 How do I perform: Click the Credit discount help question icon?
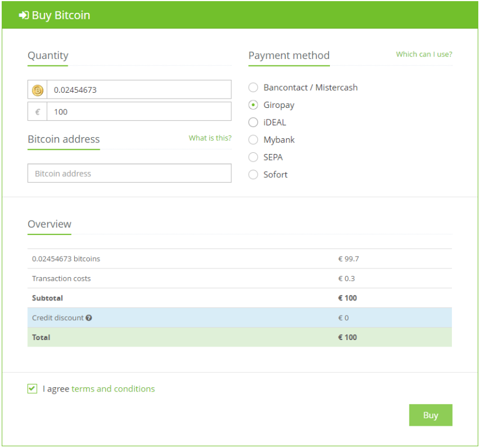tap(89, 318)
